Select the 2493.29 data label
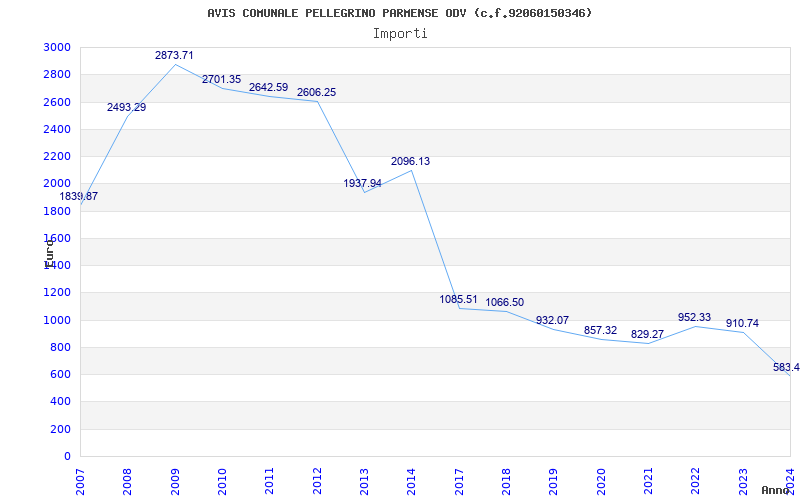Image resolution: width=800 pixels, height=500 pixels. [127, 107]
